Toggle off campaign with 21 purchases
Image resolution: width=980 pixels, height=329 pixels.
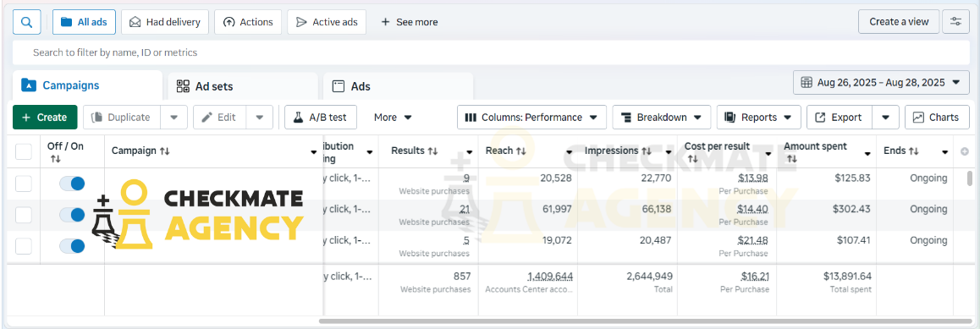point(72,215)
